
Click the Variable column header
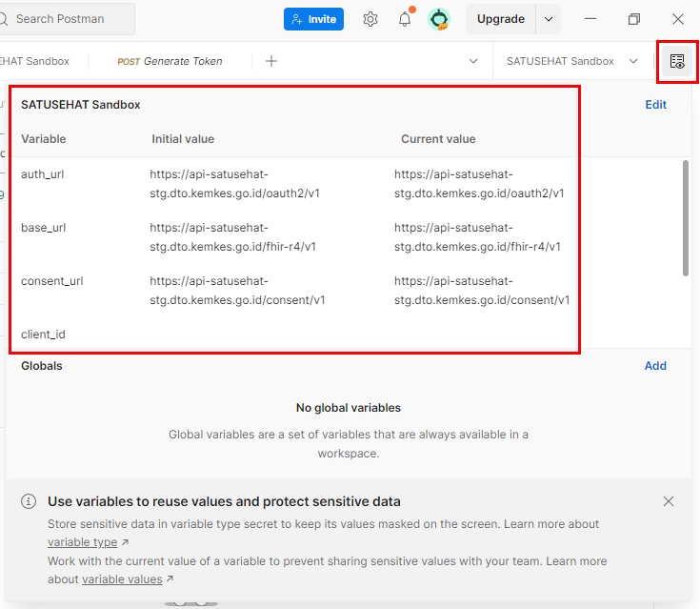pyautogui.click(x=43, y=139)
